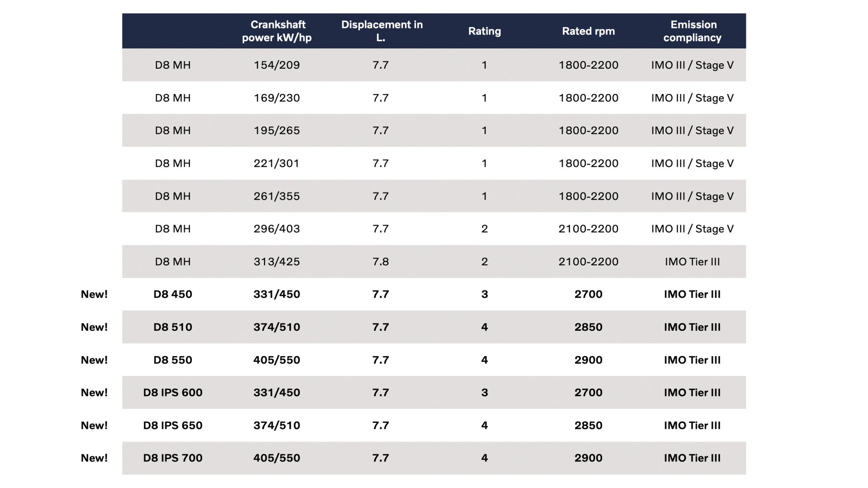
Task: Select the Displacement in L. column header
Action: (382, 31)
